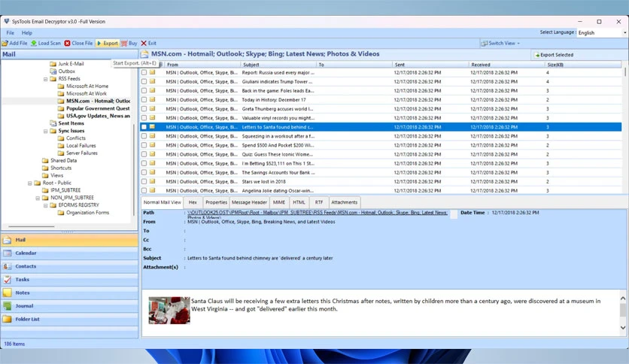The width and height of the screenshot is (629, 364).
Task: Open the email path link
Action: 318,213
